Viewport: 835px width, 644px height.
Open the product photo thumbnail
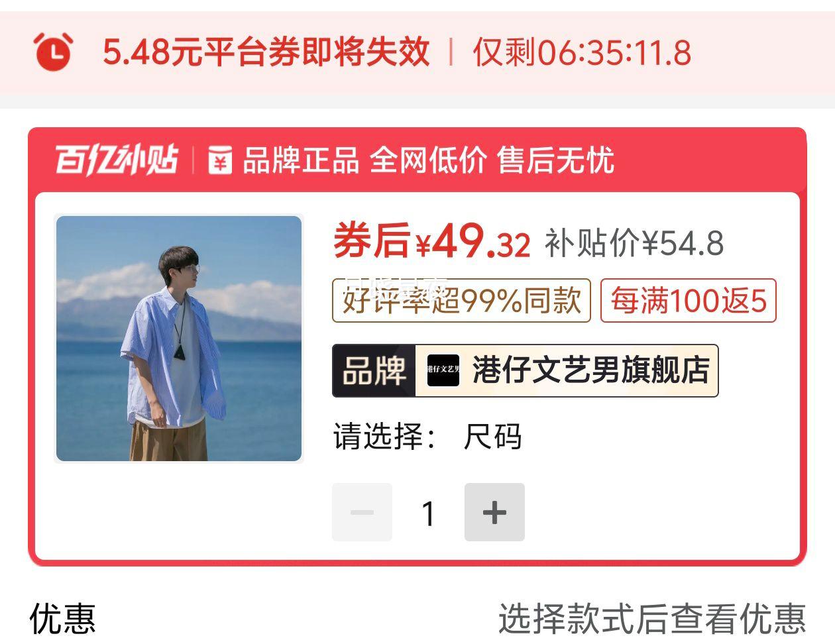[179, 339]
